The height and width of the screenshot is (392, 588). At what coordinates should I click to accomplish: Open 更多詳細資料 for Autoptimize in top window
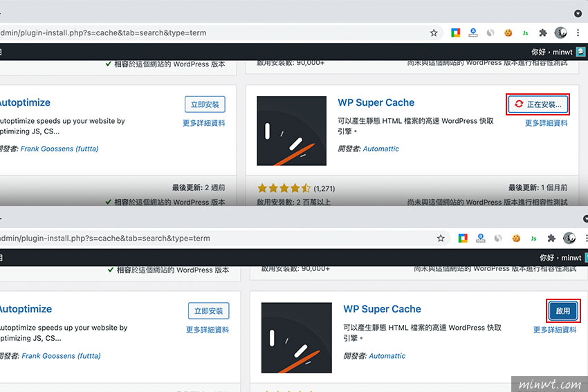pyautogui.click(x=203, y=123)
